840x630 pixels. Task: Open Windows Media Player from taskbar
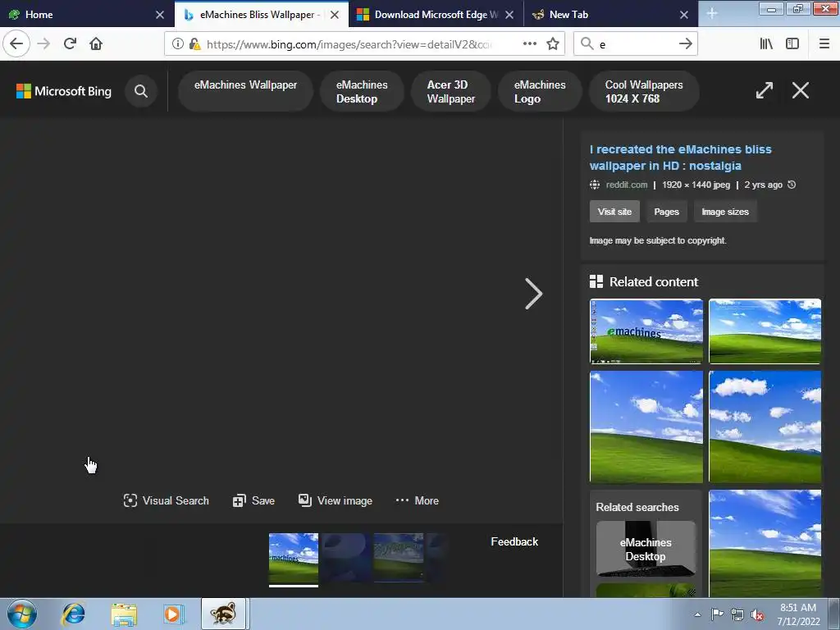click(x=173, y=614)
